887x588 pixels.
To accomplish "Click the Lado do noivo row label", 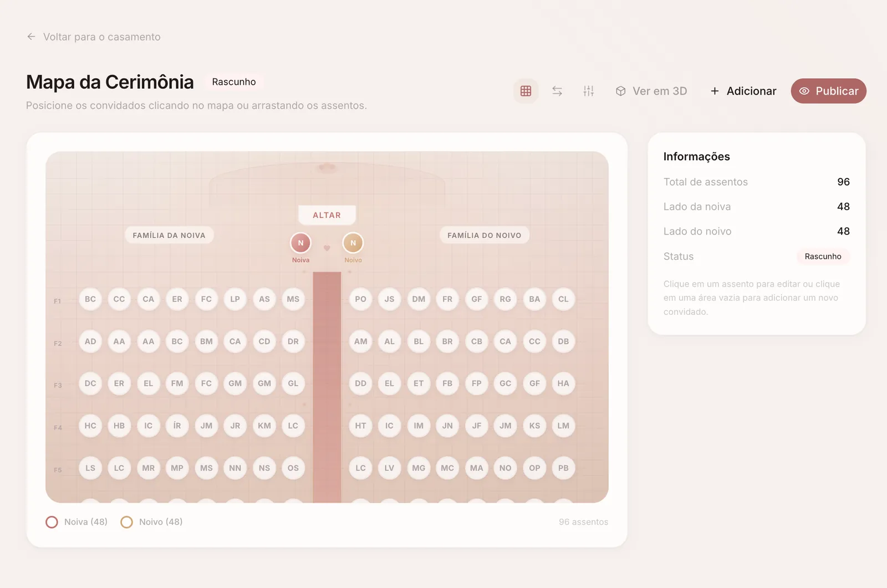I will (x=697, y=231).
